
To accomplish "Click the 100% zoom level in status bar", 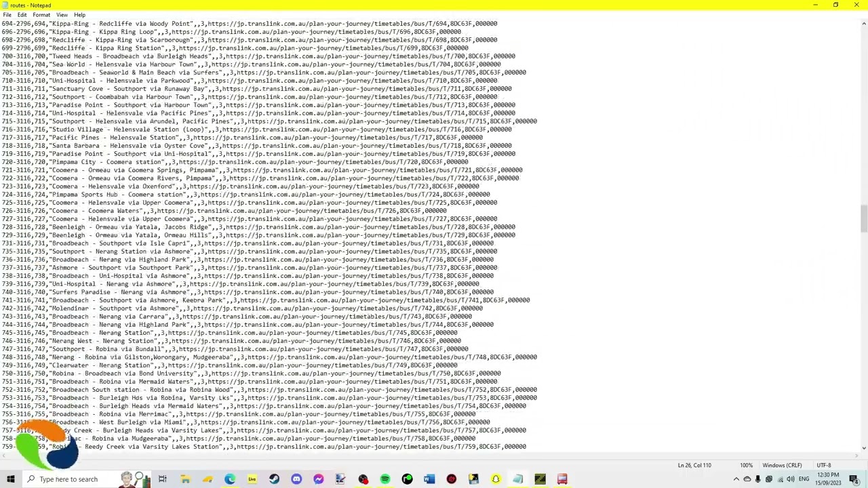I will coord(747,466).
